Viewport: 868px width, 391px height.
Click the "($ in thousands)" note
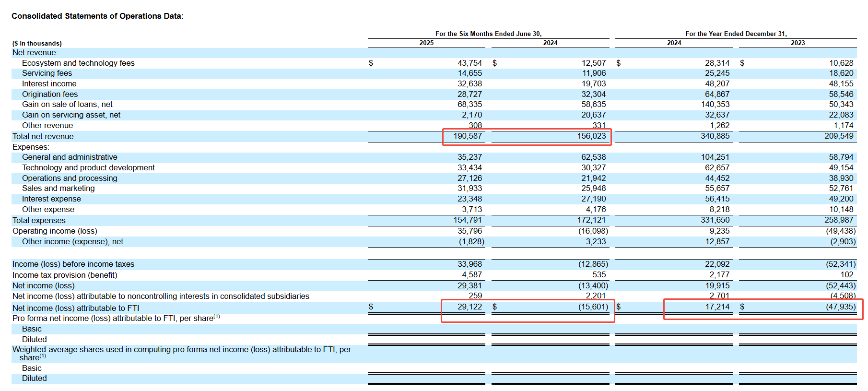37,43
